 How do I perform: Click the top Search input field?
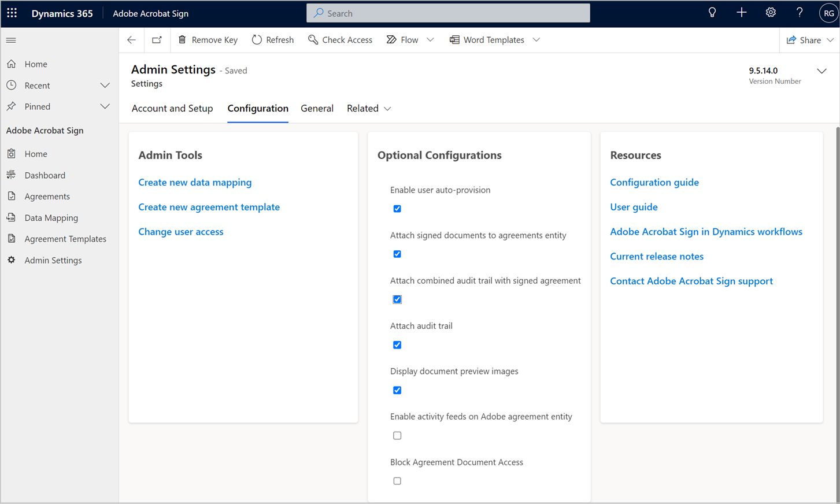(448, 13)
